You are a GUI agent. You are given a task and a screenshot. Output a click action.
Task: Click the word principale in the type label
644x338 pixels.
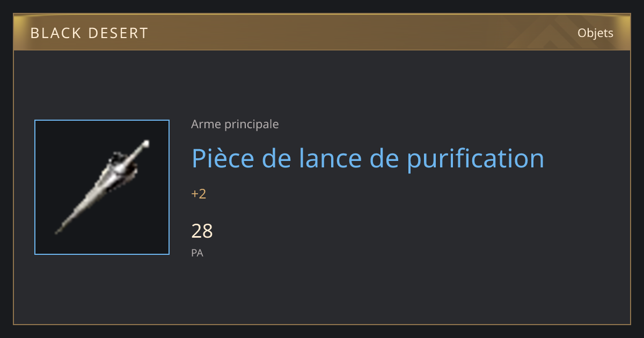pyautogui.click(x=251, y=124)
